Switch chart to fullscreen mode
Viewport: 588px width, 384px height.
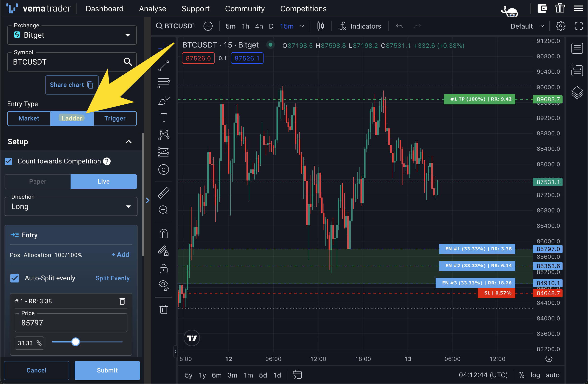tap(579, 26)
